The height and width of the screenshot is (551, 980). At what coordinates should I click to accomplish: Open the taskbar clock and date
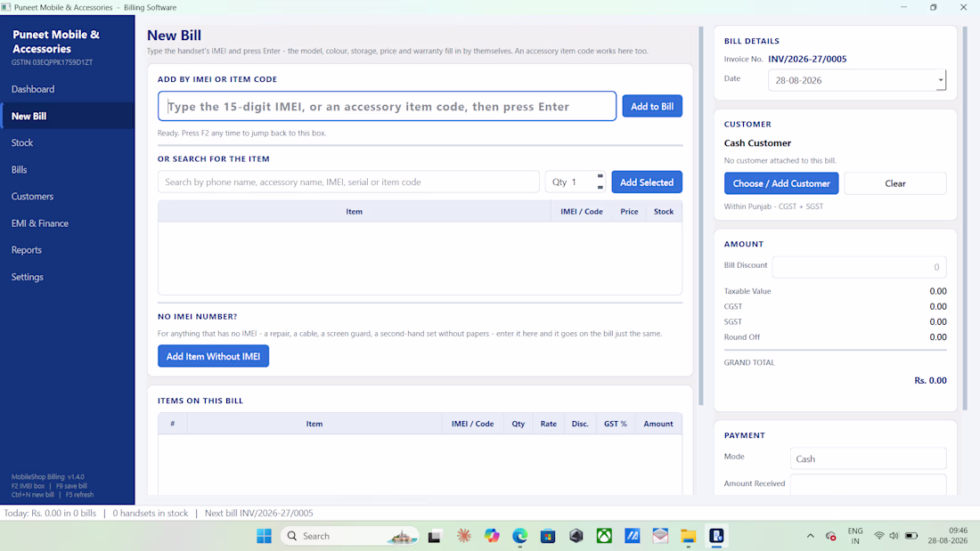coord(948,536)
